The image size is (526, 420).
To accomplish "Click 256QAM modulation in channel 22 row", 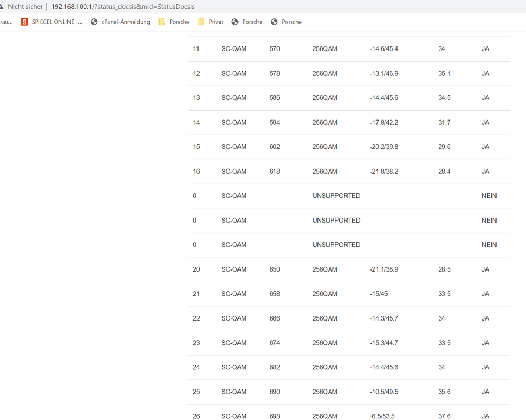I will 325,318.
